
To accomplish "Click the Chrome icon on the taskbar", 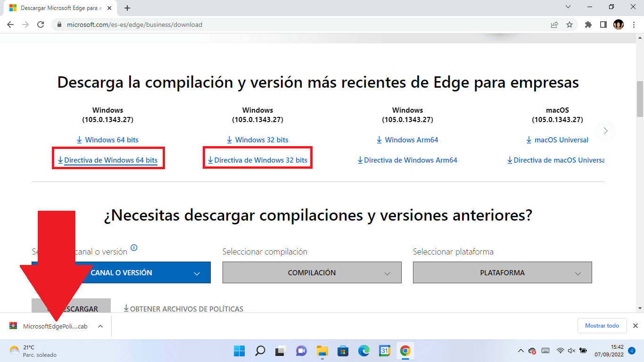I will 405,351.
